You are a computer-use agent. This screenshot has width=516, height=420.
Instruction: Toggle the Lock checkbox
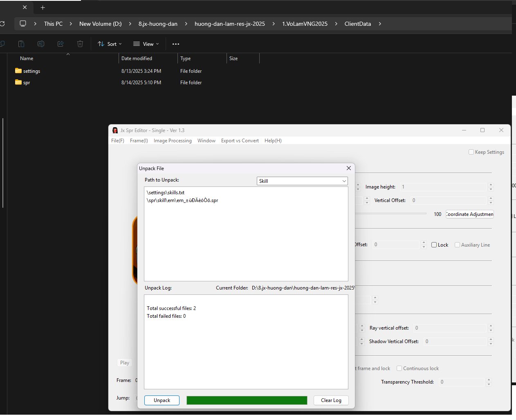(x=434, y=245)
